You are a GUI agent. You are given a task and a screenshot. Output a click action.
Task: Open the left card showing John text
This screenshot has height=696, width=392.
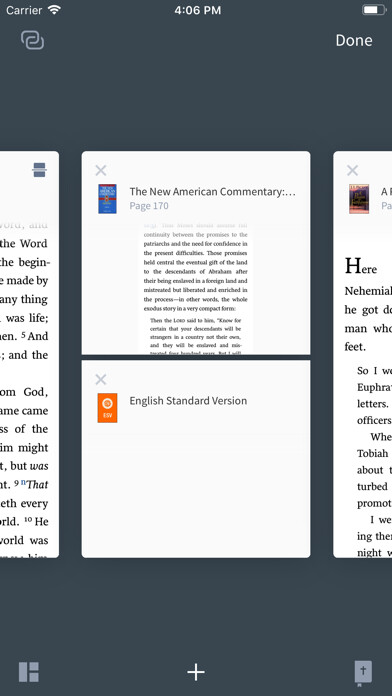[x=29, y=354]
